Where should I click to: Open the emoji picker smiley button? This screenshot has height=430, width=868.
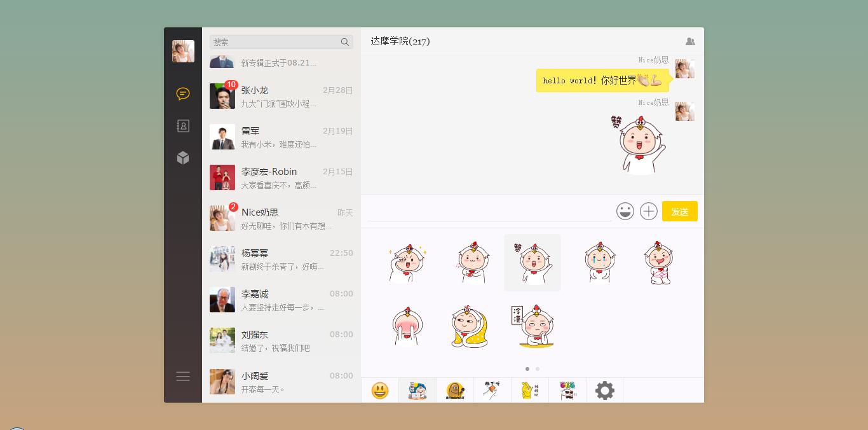click(625, 211)
